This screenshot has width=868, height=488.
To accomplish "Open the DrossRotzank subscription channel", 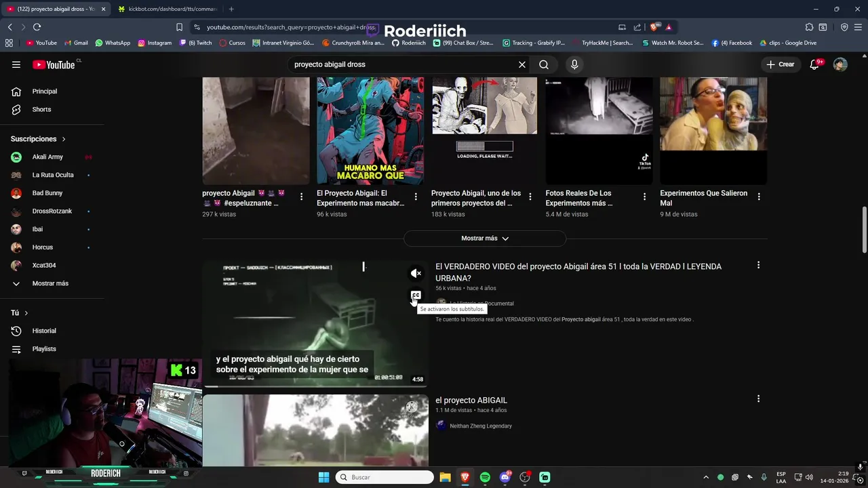I will click(52, 211).
